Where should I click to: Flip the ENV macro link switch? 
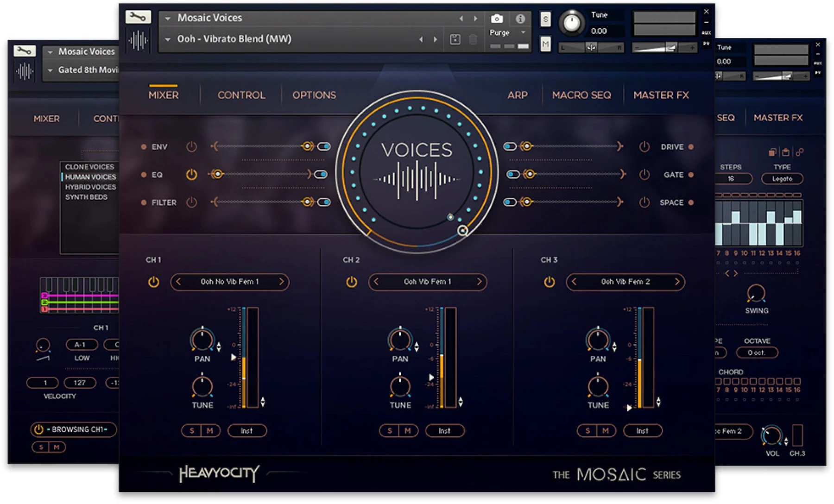tap(324, 147)
